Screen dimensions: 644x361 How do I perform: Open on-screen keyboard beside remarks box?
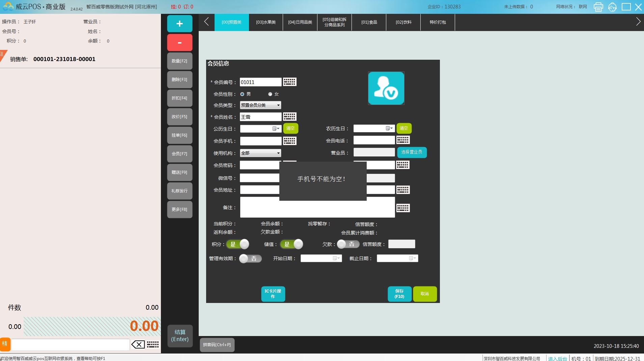click(x=403, y=208)
